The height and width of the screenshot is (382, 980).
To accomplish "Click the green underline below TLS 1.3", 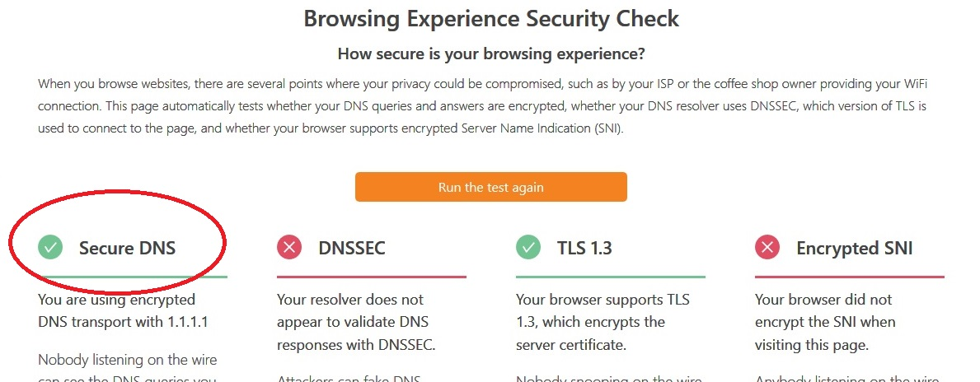I will pyautogui.click(x=611, y=277).
